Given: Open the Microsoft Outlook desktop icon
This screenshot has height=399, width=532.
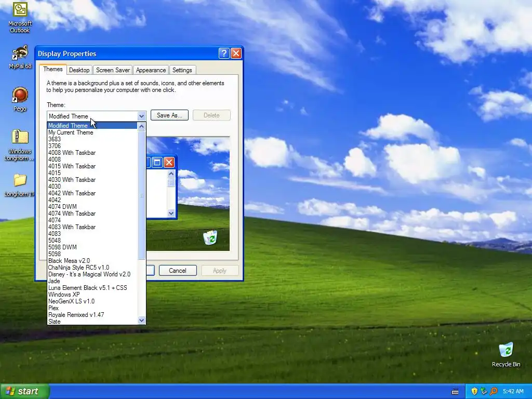Looking at the screenshot, I should (x=20, y=17).
